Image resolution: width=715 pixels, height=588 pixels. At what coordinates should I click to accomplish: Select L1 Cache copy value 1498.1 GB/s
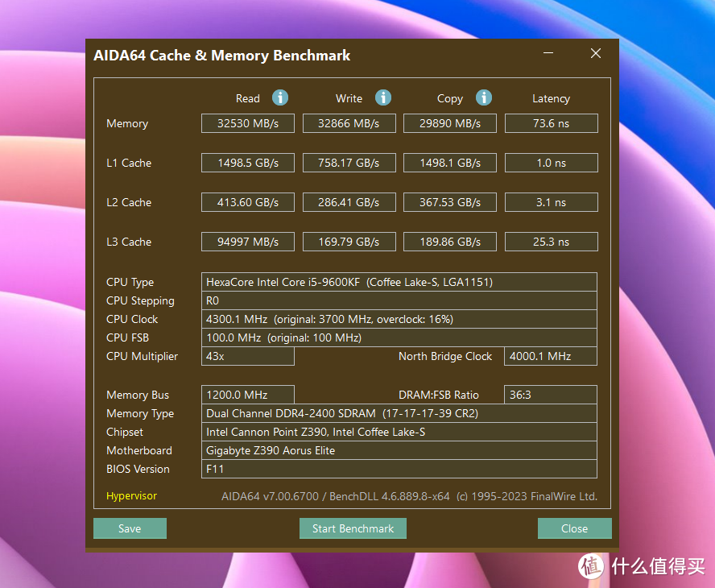coord(450,163)
